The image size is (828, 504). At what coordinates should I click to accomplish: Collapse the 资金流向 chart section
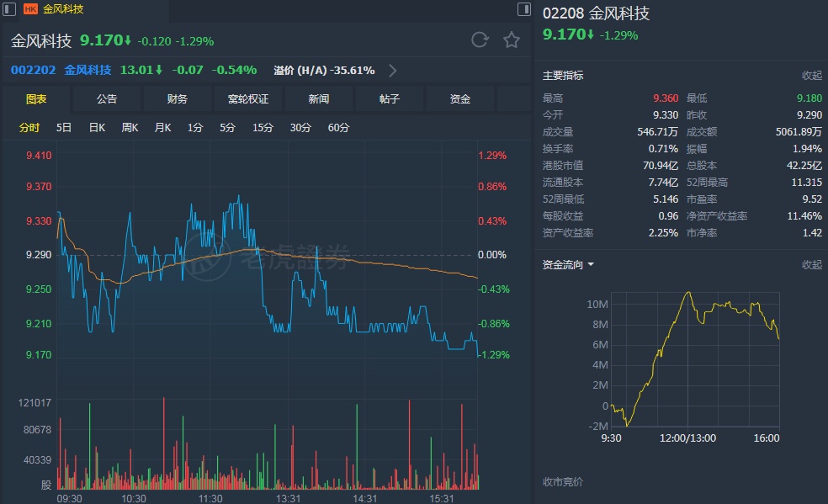(x=811, y=265)
